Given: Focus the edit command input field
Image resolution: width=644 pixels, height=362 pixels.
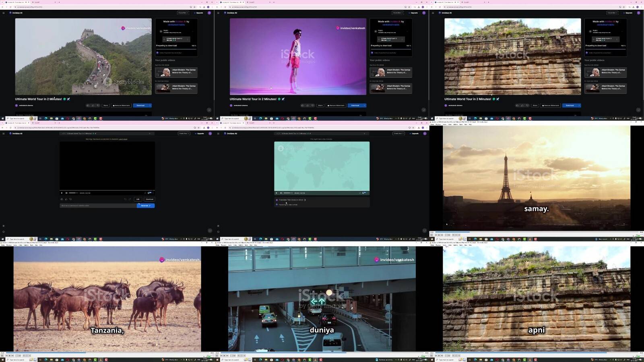Looking at the screenshot, I should coord(98,205).
